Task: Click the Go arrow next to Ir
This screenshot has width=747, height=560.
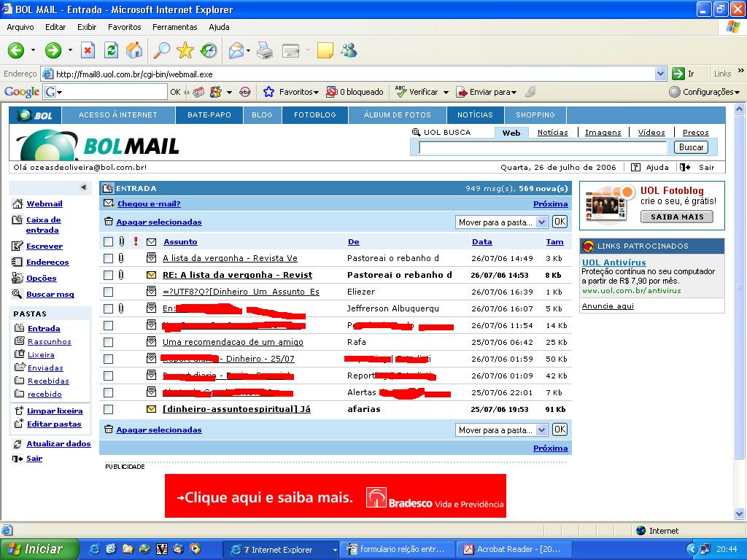Action: (678, 74)
